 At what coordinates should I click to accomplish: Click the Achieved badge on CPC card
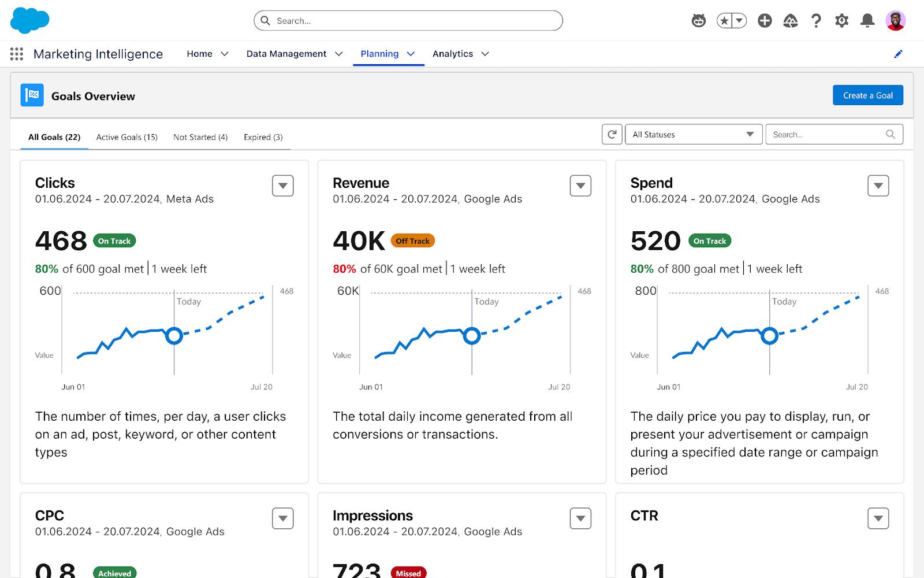pyautogui.click(x=114, y=573)
